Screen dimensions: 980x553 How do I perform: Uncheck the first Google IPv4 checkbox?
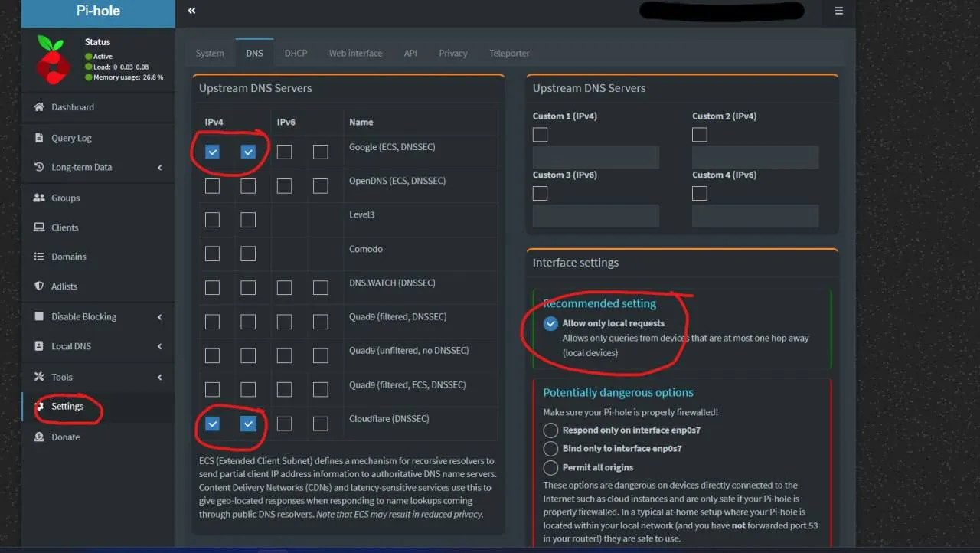(x=213, y=152)
